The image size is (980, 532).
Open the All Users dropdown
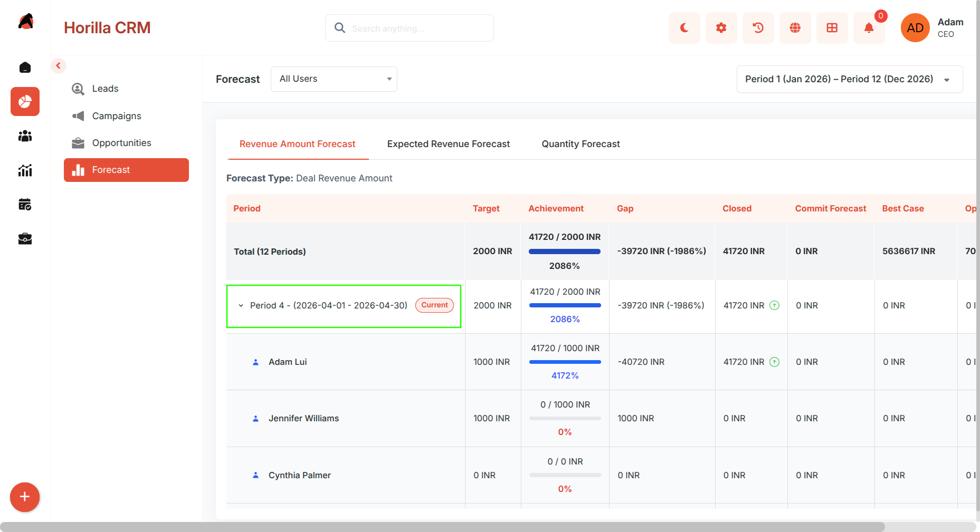coord(334,79)
